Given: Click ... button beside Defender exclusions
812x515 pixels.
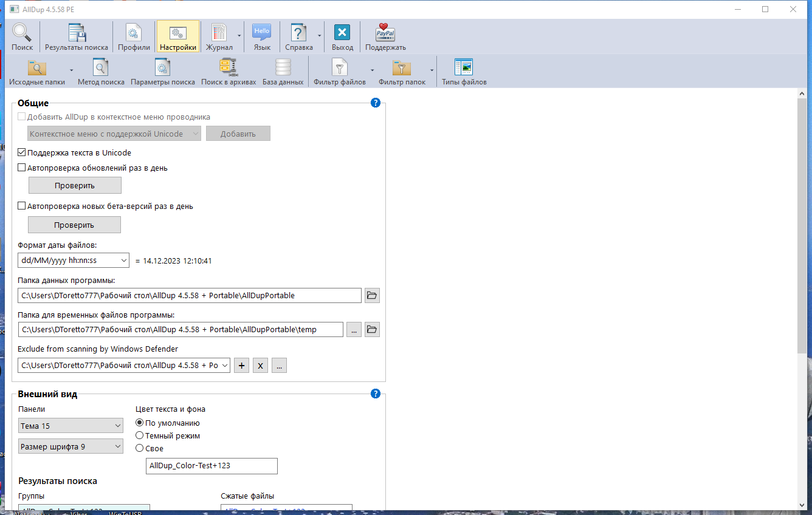Looking at the screenshot, I should pos(279,366).
